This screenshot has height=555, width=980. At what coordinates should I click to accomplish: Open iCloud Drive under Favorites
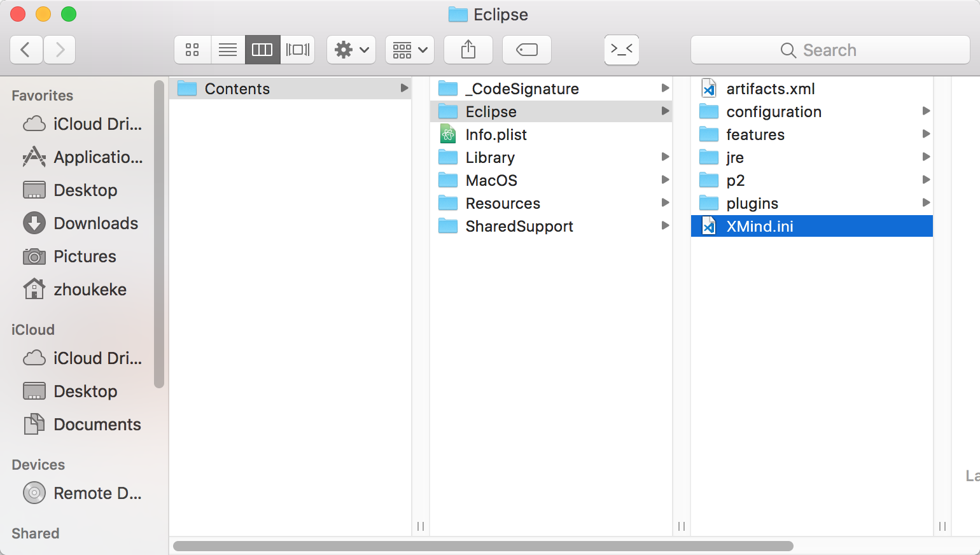[83, 123]
